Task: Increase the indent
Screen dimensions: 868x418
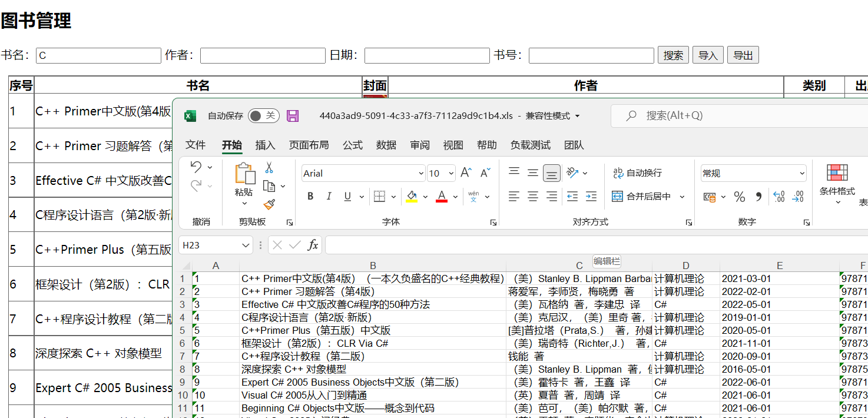Action: (591, 196)
